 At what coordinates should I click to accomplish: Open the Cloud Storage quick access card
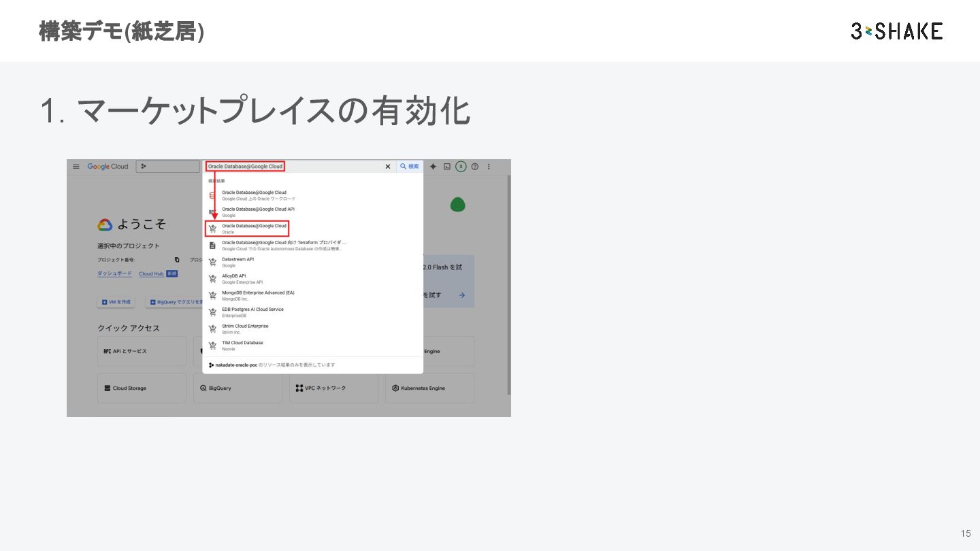coord(142,388)
